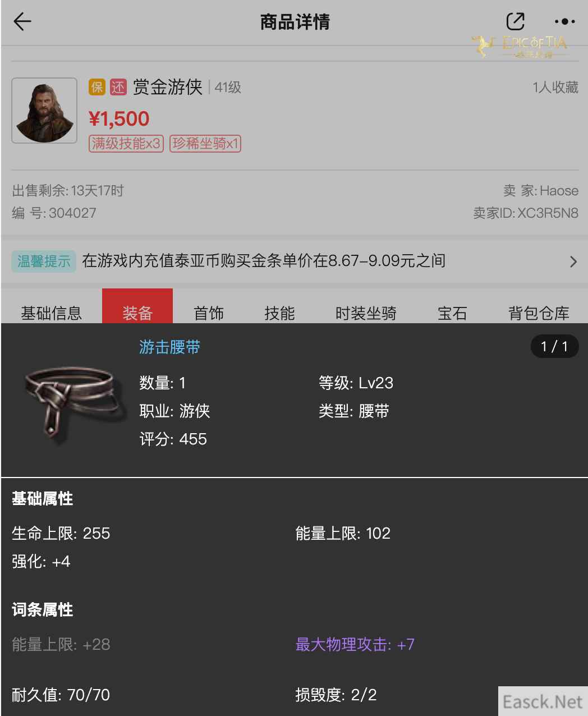Image resolution: width=588 pixels, height=716 pixels.
Task: Switch to the 基础信息 tab
Action: coord(52,313)
